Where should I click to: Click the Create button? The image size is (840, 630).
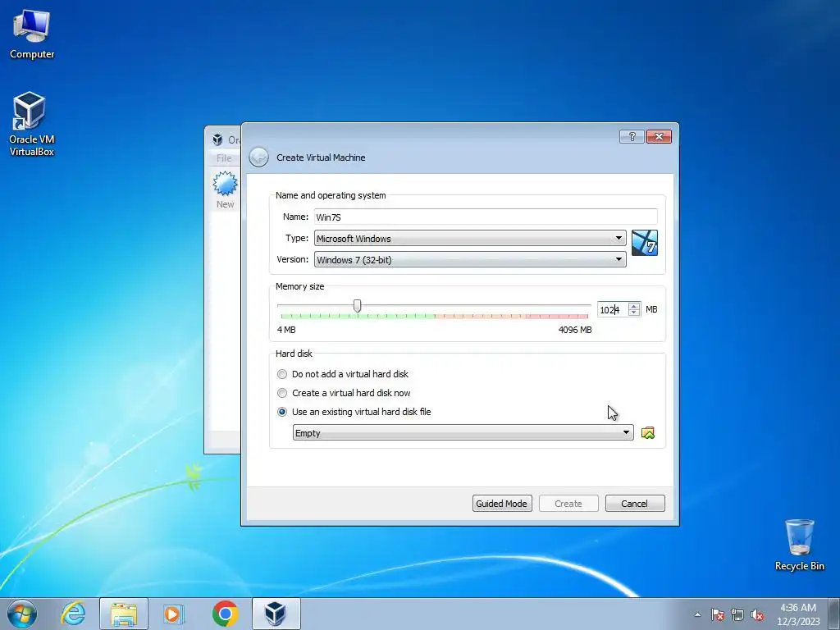568,504
